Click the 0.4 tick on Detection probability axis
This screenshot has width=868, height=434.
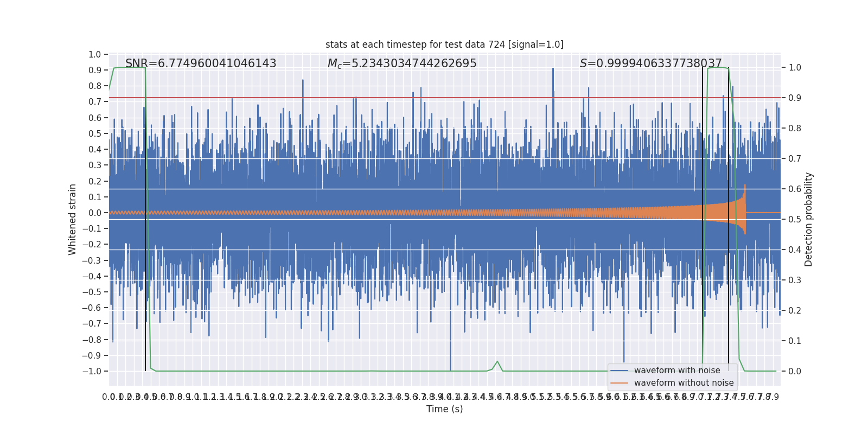point(795,250)
